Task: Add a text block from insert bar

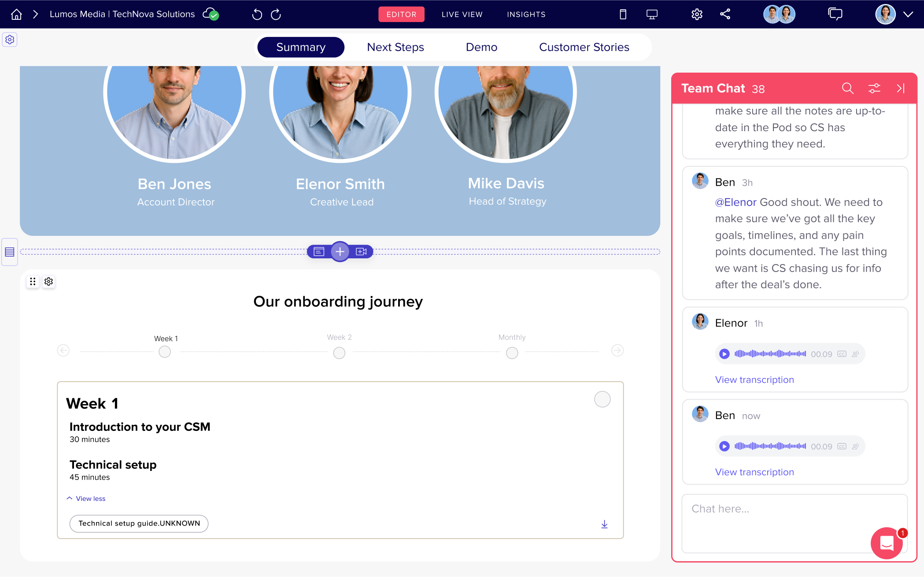Action: pos(319,252)
